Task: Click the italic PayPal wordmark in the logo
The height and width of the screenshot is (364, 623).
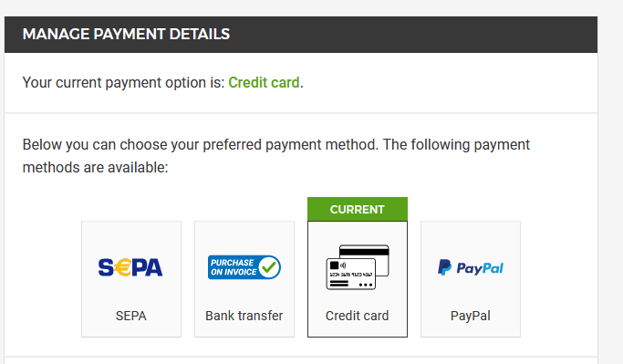Action: coord(480,268)
